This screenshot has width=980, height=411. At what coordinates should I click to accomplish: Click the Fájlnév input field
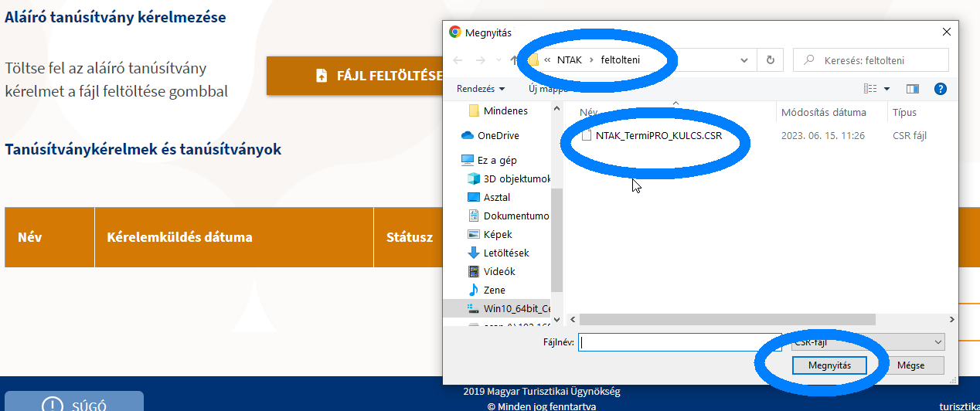point(669,342)
